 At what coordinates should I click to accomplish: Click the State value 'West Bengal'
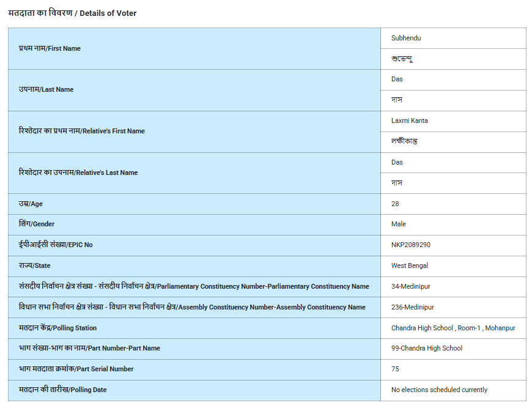click(409, 265)
